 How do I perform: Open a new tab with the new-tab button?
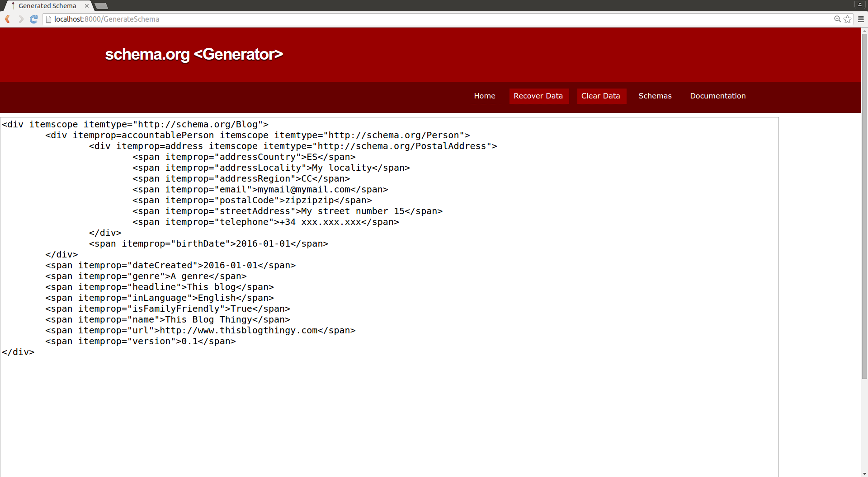101,6
